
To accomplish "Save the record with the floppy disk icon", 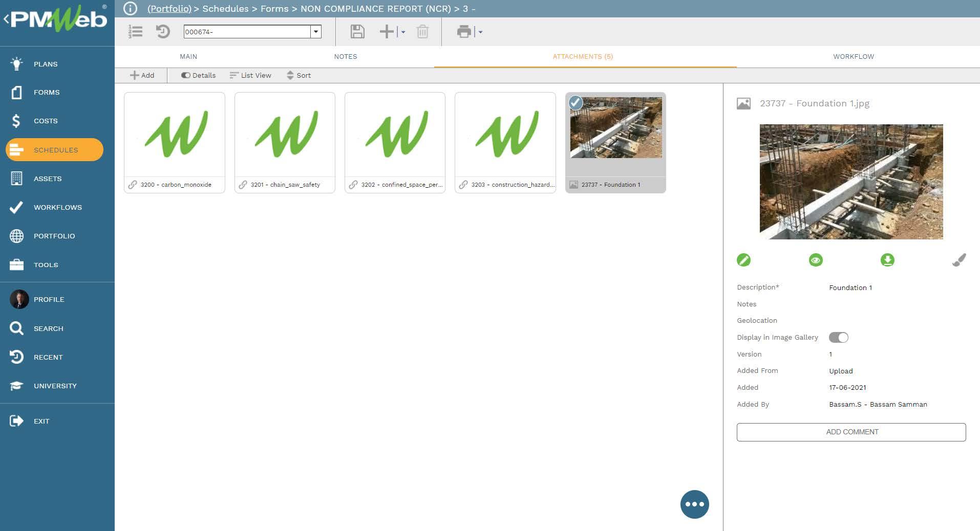I will click(x=357, y=32).
